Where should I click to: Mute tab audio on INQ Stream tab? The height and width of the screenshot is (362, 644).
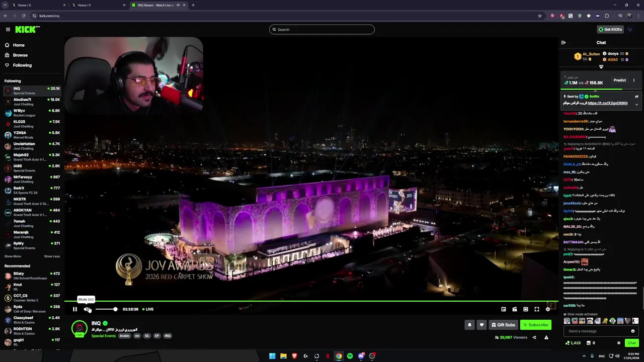pyautogui.click(x=178, y=5)
